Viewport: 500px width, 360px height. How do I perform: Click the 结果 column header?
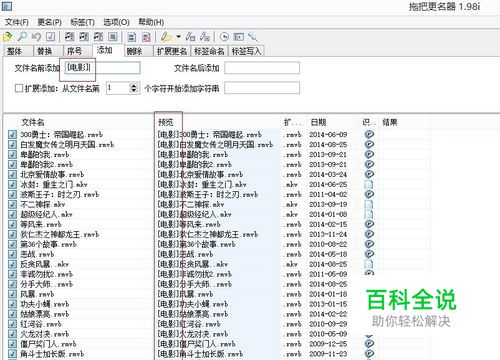click(390, 122)
